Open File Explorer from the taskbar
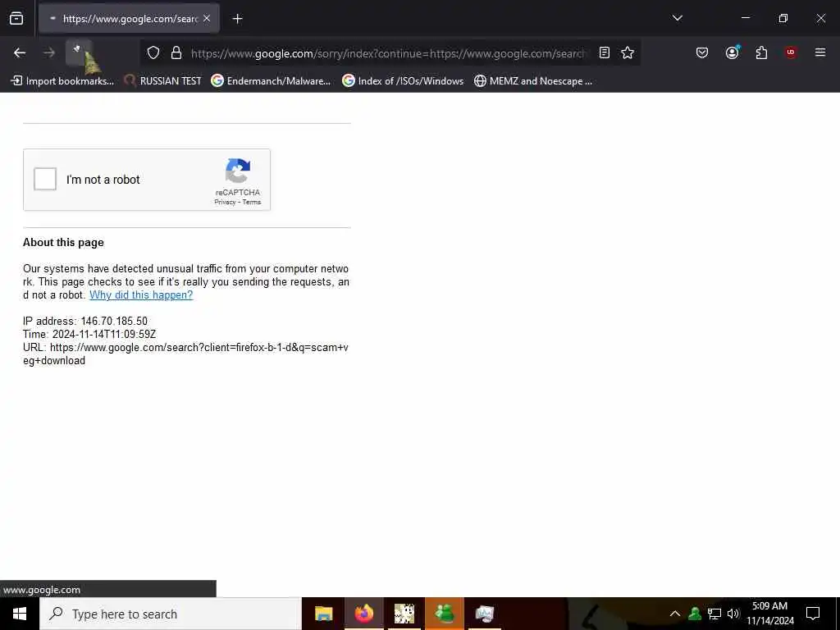The height and width of the screenshot is (630, 840). tap(323, 614)
